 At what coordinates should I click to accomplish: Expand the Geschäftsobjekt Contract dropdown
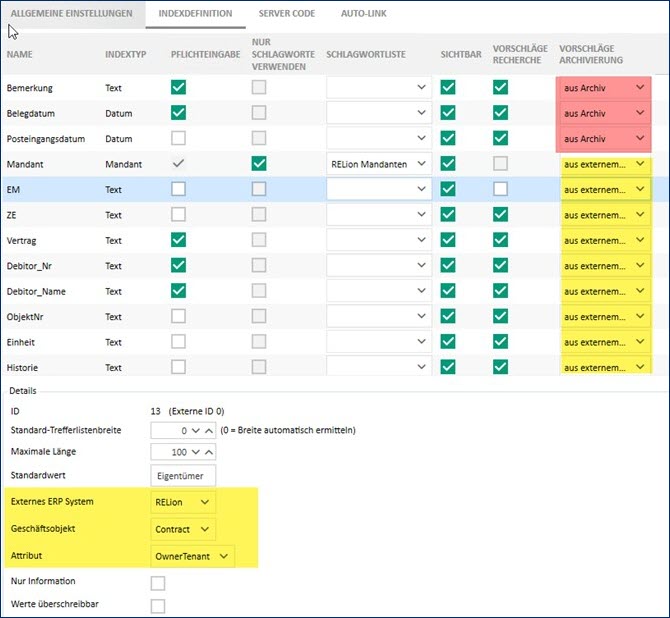(x=183, y=528)
